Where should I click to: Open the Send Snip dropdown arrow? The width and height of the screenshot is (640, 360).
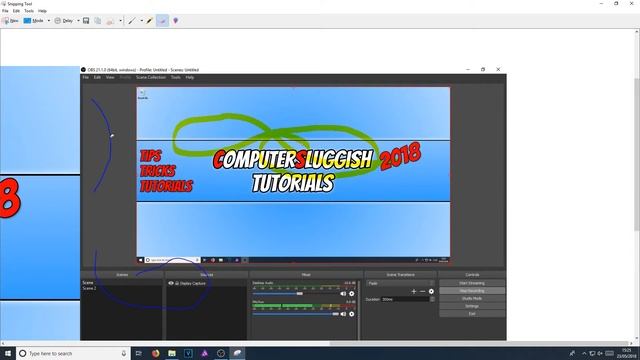[120, 20]
